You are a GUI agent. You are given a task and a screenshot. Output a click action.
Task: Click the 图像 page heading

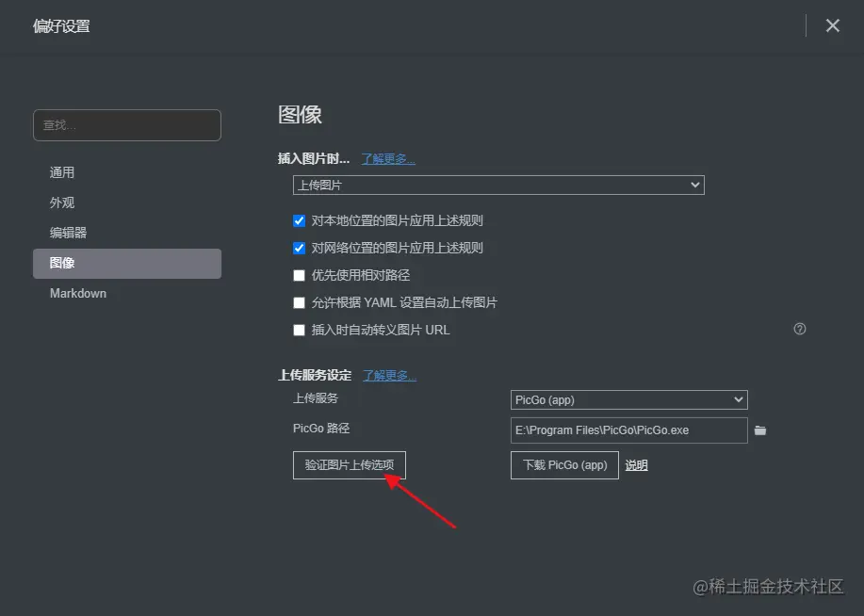point(300,115)
